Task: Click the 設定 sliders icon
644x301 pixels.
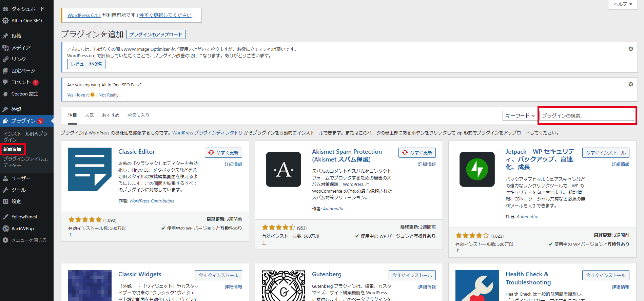Action: tap(5, 201)
